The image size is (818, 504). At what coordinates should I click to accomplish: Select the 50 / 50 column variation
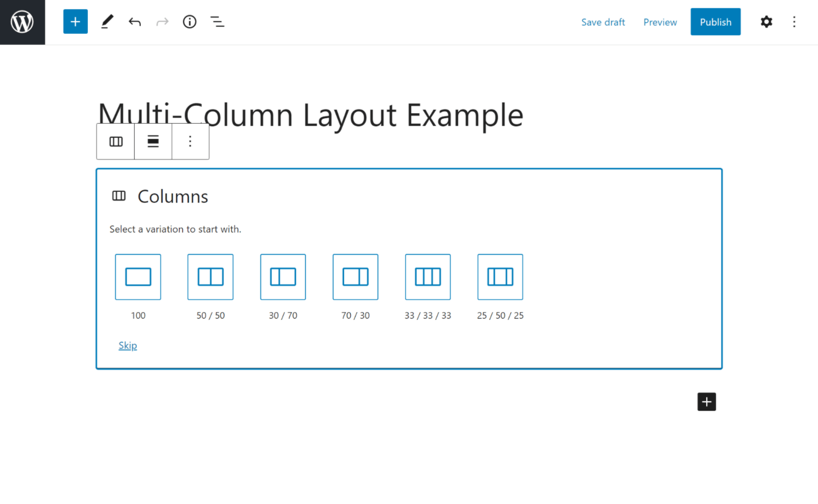click(210, 277)
